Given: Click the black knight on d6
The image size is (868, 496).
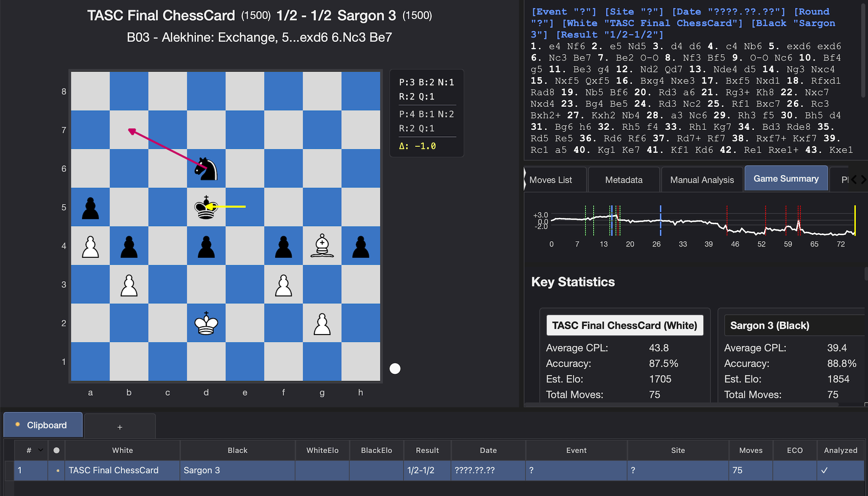Looking at the screenshot, I should (206, 169).
